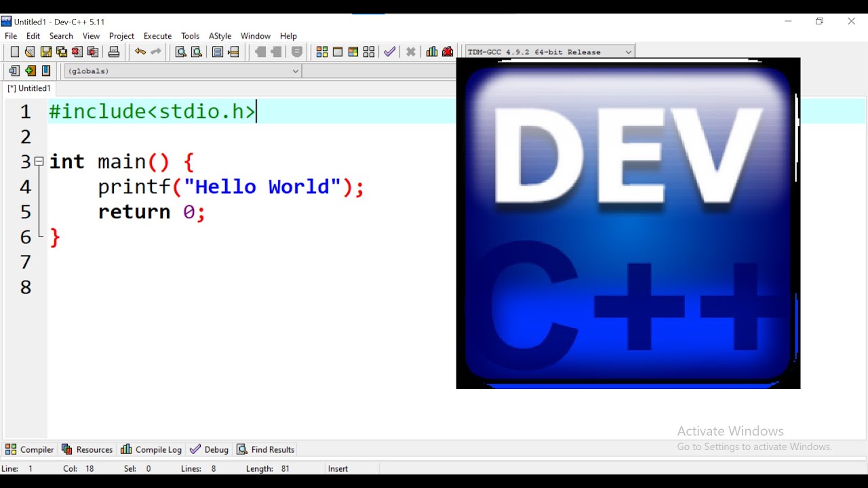This screenshot has height=488, width=868.
Task: Click the "return 0;" code line
Action: pos(151,212)
